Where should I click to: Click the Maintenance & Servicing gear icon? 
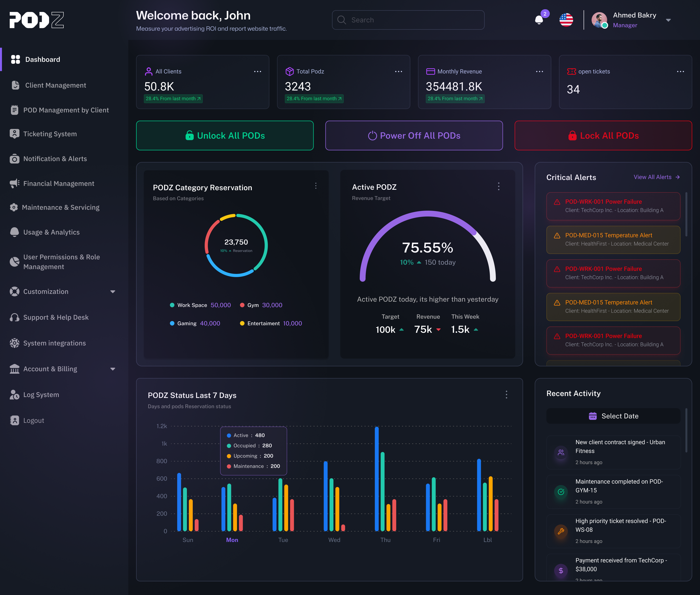click(x=14, y=207)
